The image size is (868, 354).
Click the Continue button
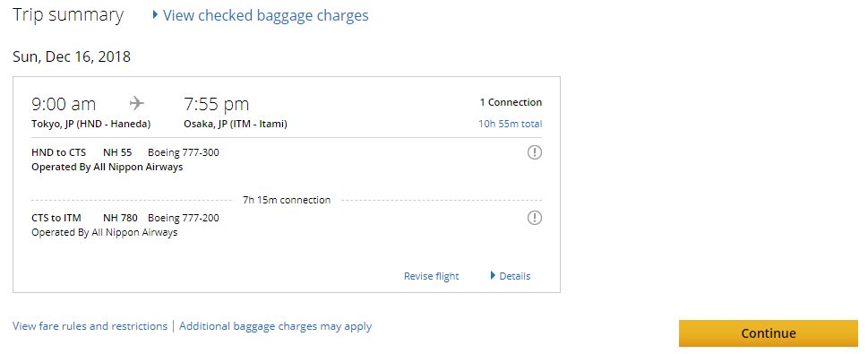coord(769,333)
